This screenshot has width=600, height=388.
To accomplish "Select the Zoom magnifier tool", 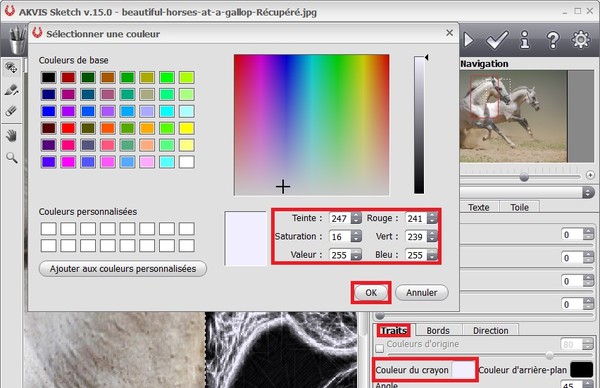I will pyautogui.click(x=11, y=157).
